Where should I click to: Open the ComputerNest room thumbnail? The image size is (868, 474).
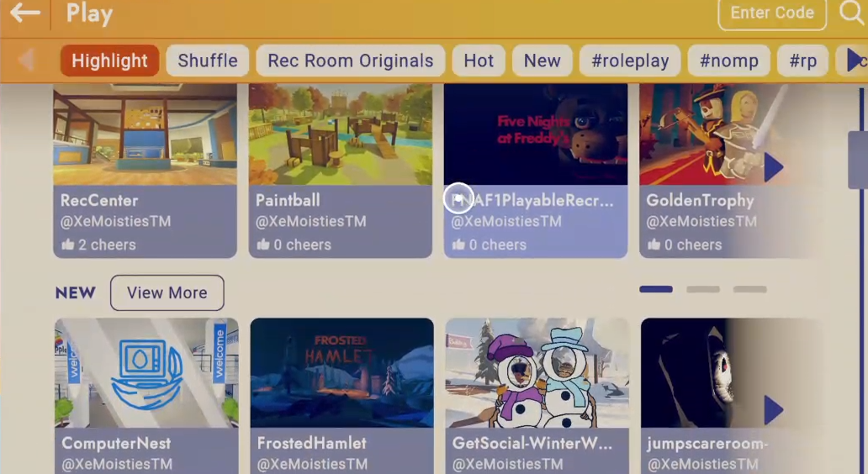pyautogui.click(x=146, y=373)
